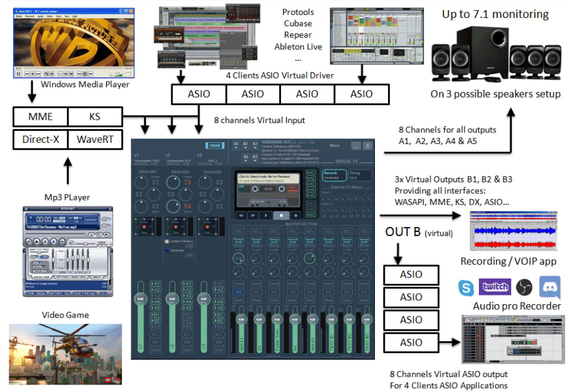Open the A4 hardware out device selector

[246, 158]
